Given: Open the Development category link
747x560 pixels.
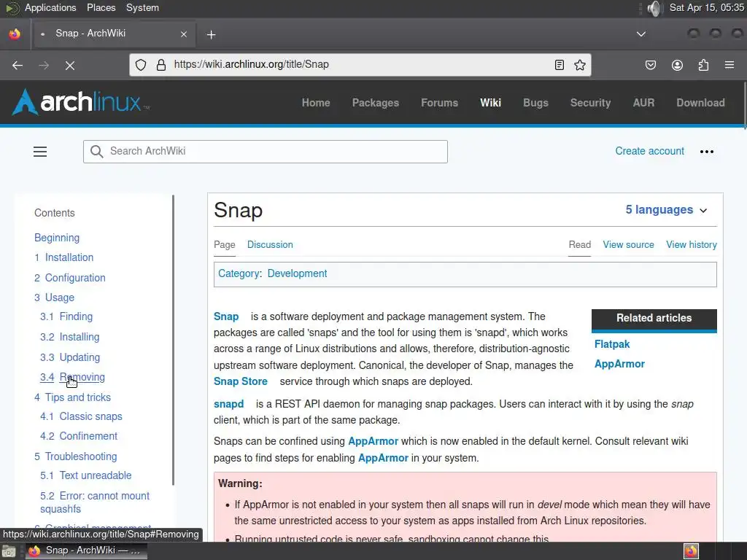Looking at the screenshot, I should (297, 273).
